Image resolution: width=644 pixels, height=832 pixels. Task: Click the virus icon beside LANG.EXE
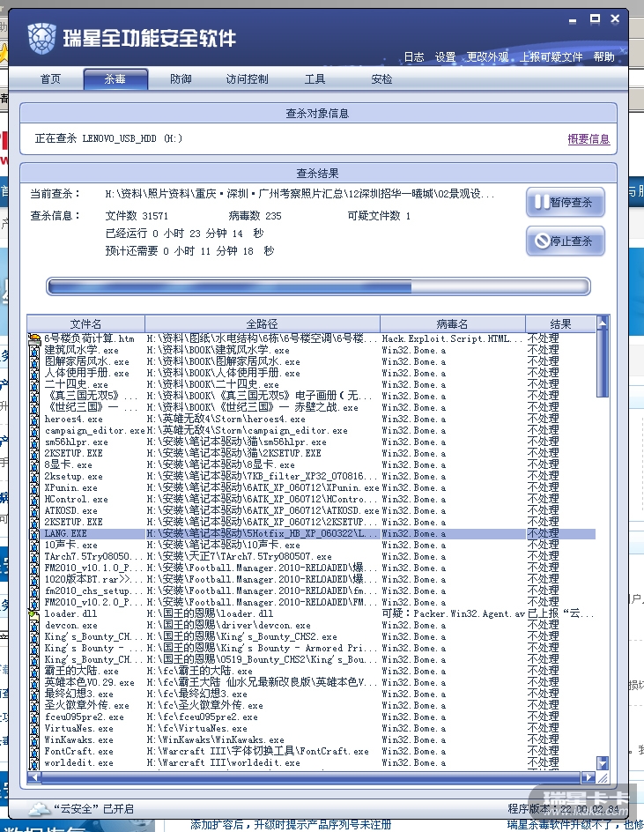point(34,534)
